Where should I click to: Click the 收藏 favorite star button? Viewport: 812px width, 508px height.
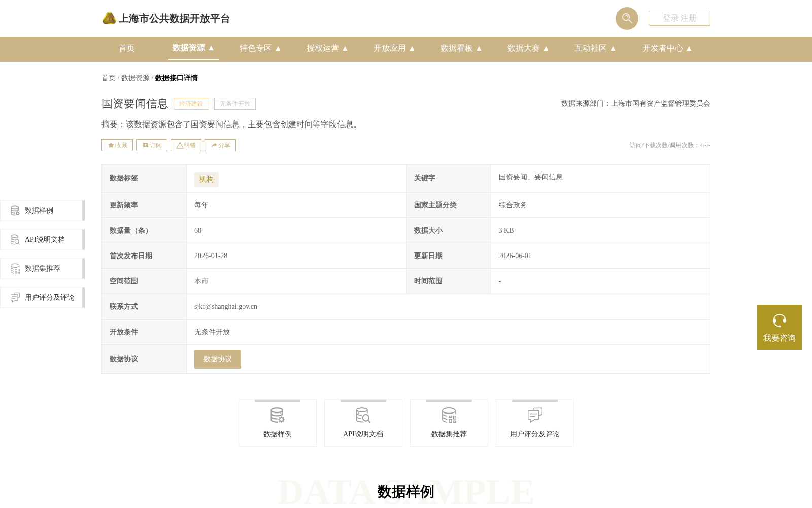point(117,145)
